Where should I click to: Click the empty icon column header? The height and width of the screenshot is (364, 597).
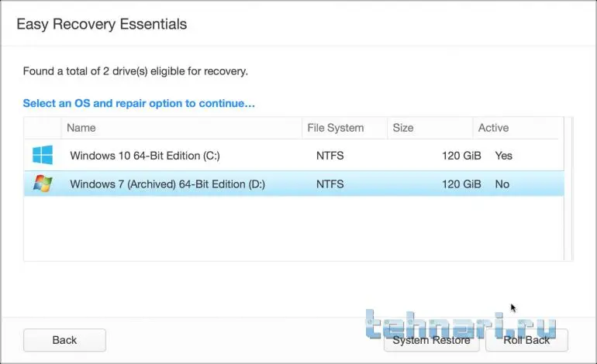[42, 128]
